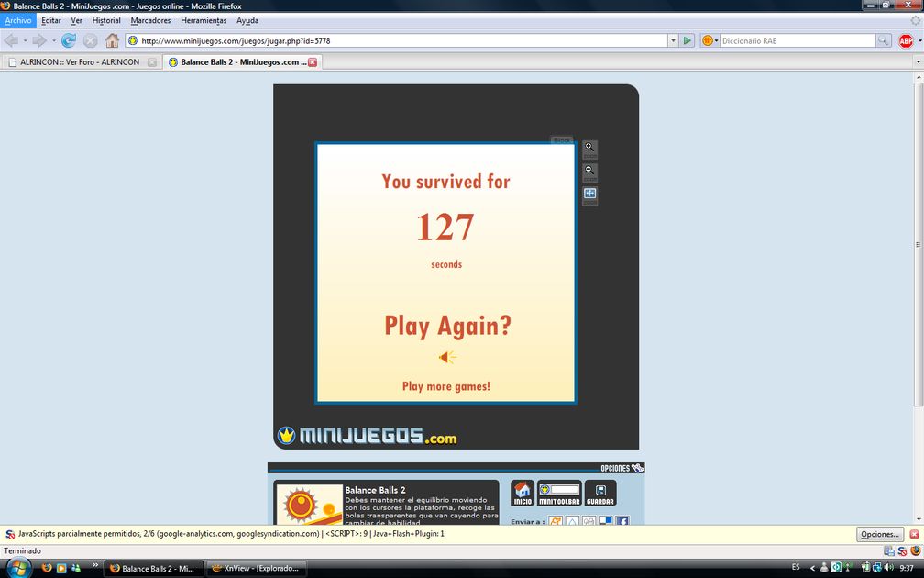Click the Go arrow beside the address bar
This screenshot has height=578, width=924.
click(x=687, y=40)
